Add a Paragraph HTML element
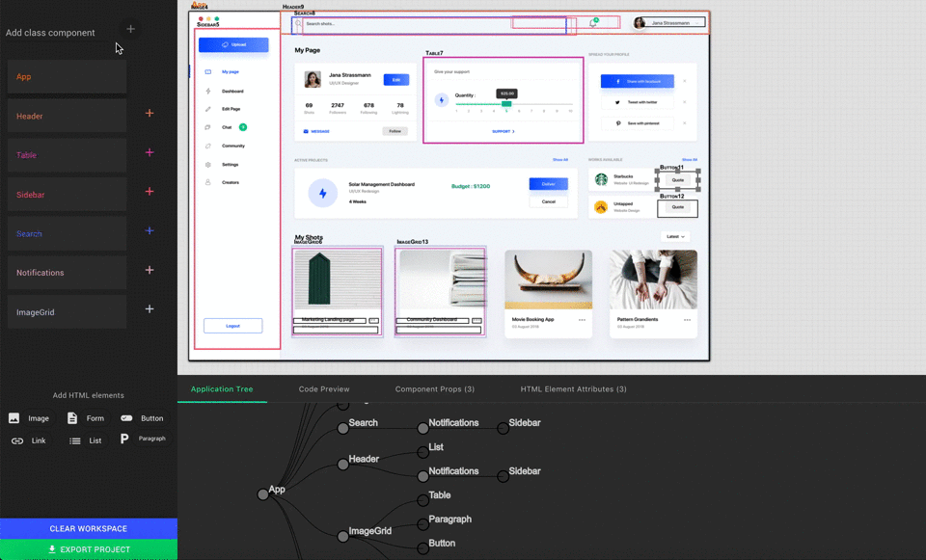Image resolution: width=926 pixels, height=560 pixels. (x=144, y=439)
